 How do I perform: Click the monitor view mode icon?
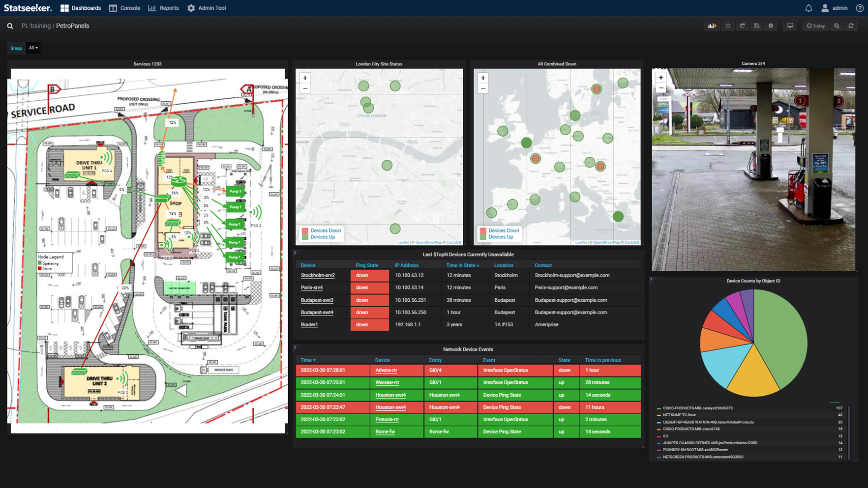(790, 26)
